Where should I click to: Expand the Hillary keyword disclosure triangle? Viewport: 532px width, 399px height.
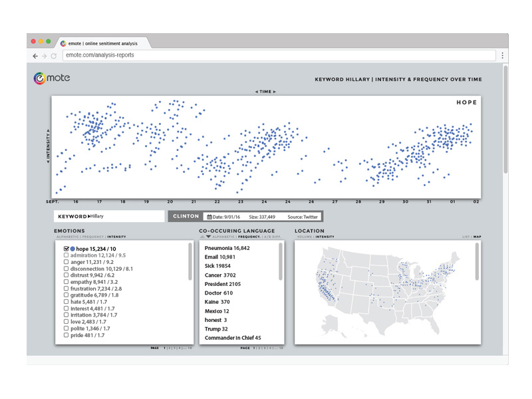89,216
